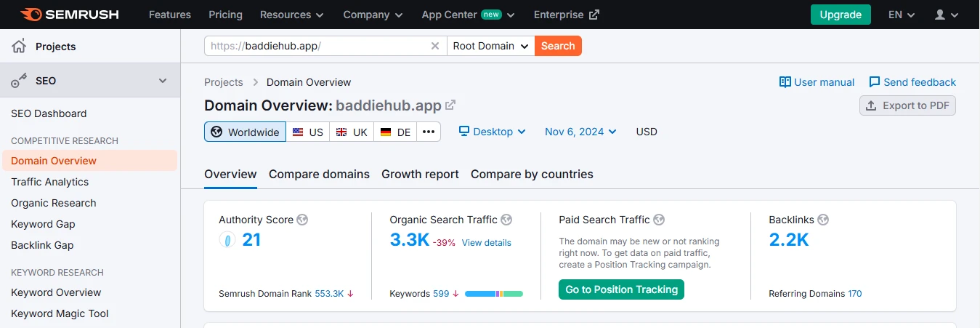Screen dimensions: 980x328
Task: Switch to Compare by countries tab
Action: [x=532, y=175]
